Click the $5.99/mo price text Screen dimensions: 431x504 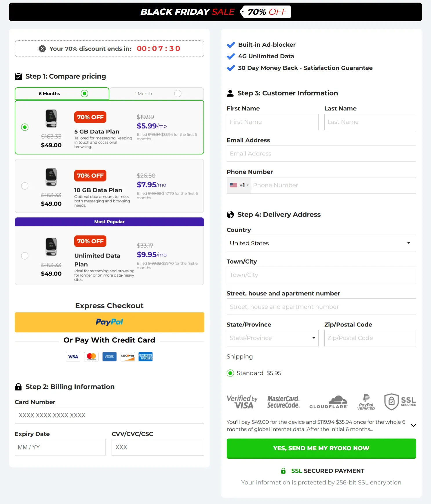point(152,126)
